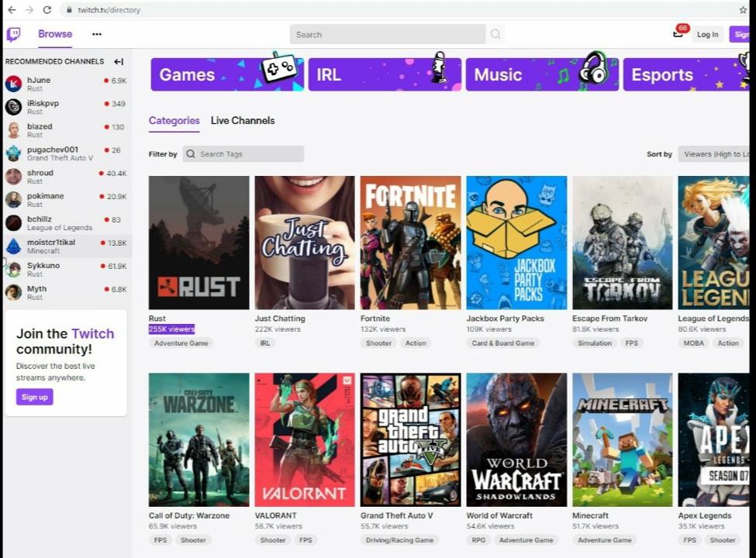Screen dimensions: 756x558
Task: Open the Music category banner
Action: [543, 74]
